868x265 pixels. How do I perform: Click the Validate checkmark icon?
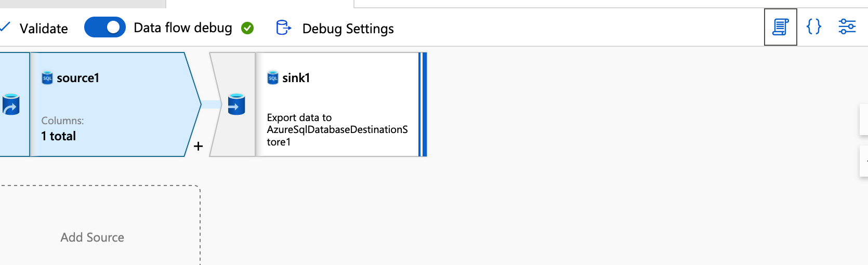click(x=5, y=27)
